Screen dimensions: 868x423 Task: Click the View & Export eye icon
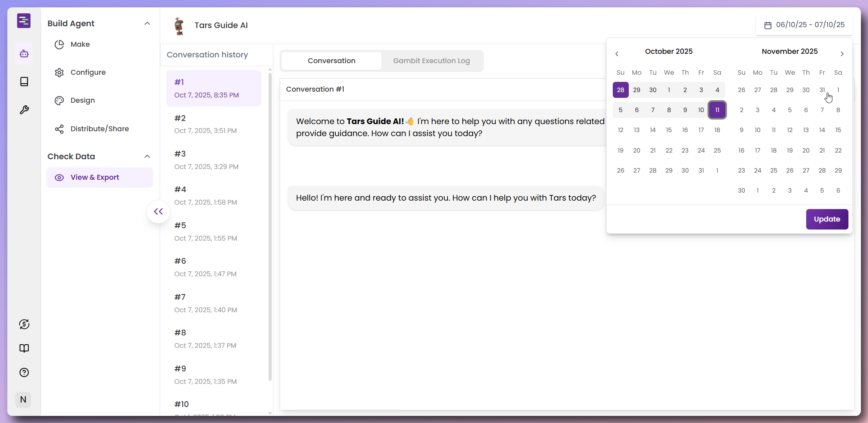[x=59, y=177]
